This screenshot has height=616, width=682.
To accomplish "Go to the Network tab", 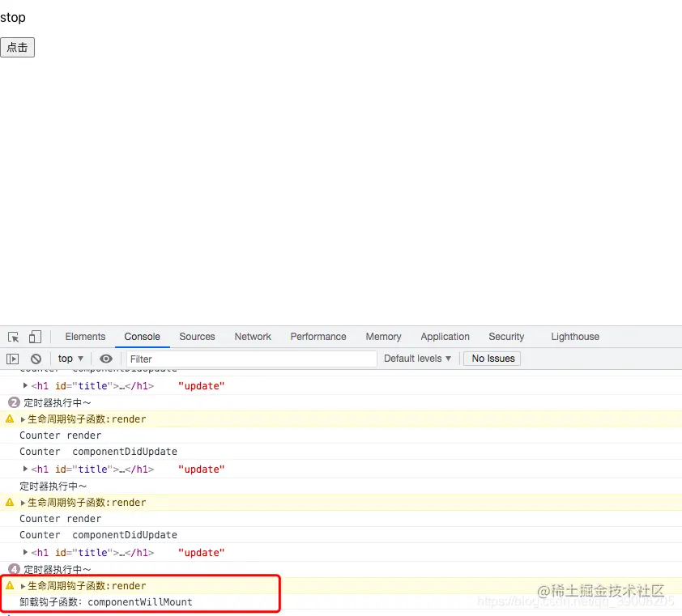I will coord(253,337).
